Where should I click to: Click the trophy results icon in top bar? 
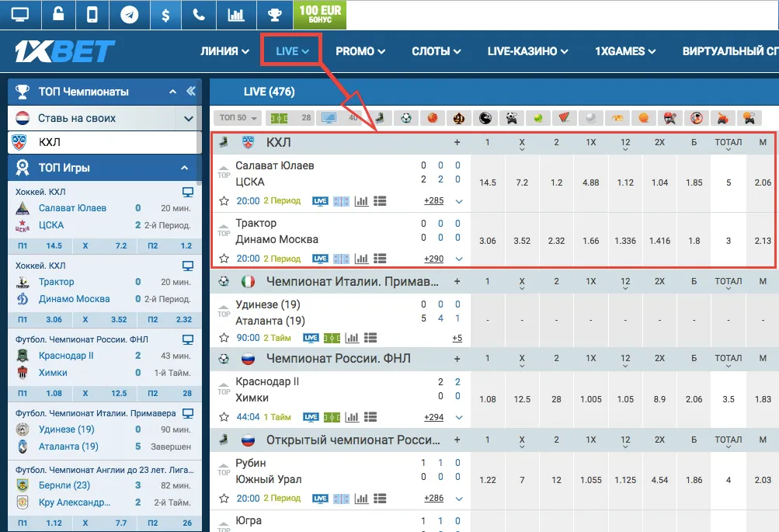tap(275, 15)
